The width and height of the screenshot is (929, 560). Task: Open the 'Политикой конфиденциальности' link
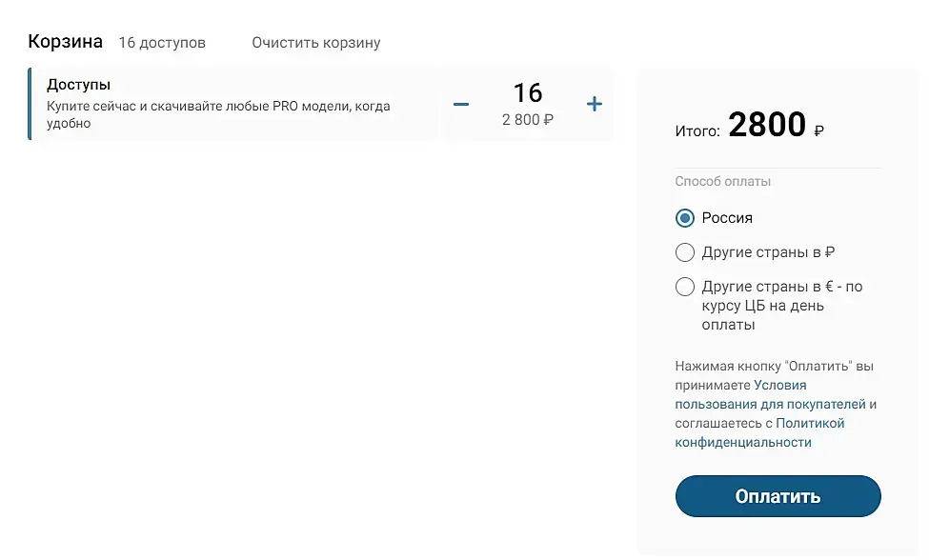tap(759, 432)
